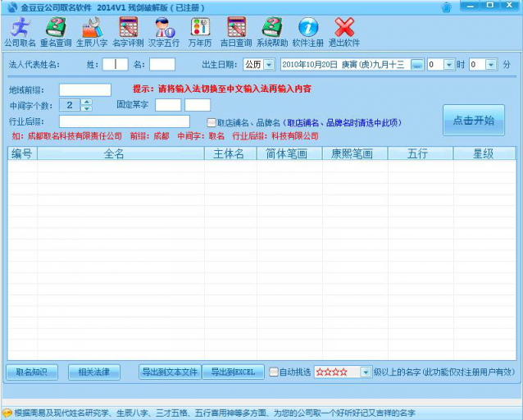This screenshot has height=420, width=523.
Task: Click the 取名知识 button
Action: click(x=32, y=372)
